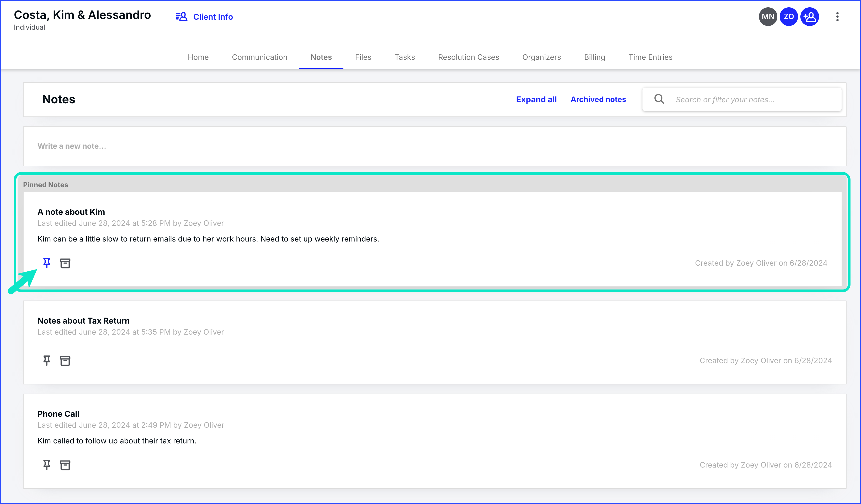
Task: Archive the 'A note about Kim' note
Action: [65, 263]
